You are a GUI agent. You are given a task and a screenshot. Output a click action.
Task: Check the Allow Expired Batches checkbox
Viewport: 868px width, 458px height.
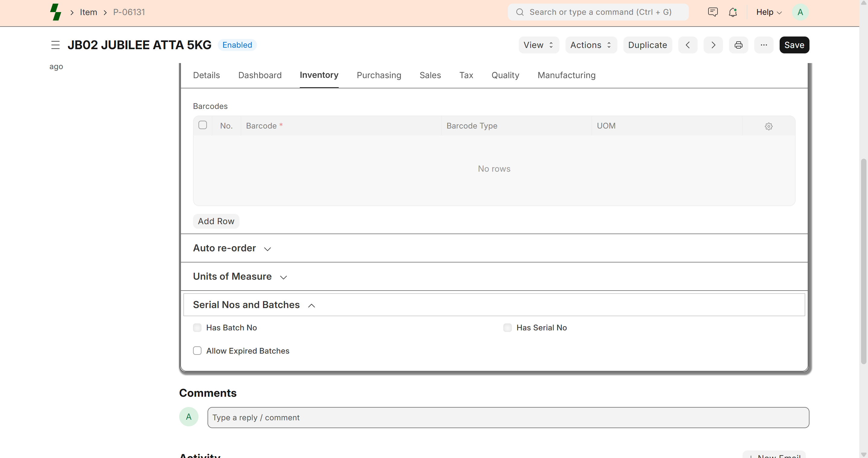pyautogui.click(x=197, y=351)
